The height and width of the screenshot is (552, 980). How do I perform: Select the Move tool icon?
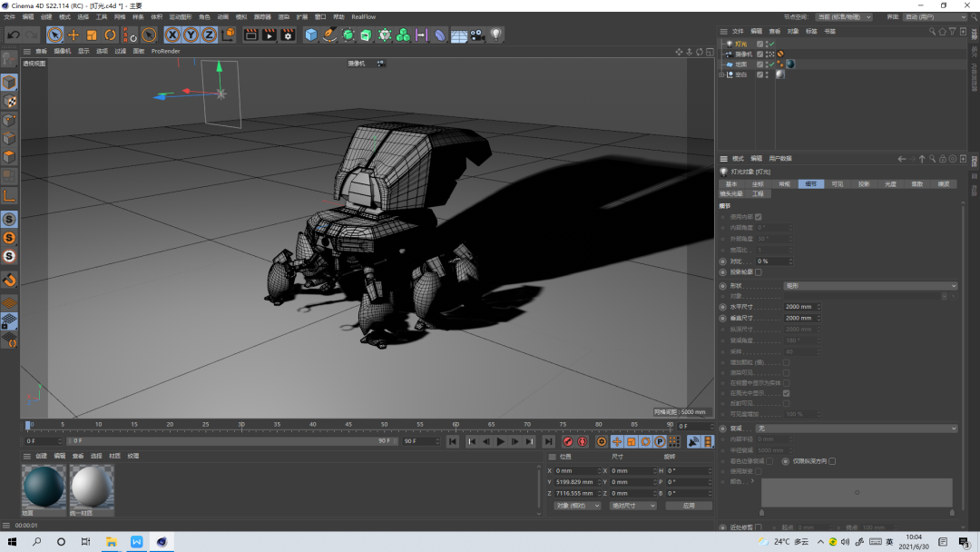pos(73,35)
